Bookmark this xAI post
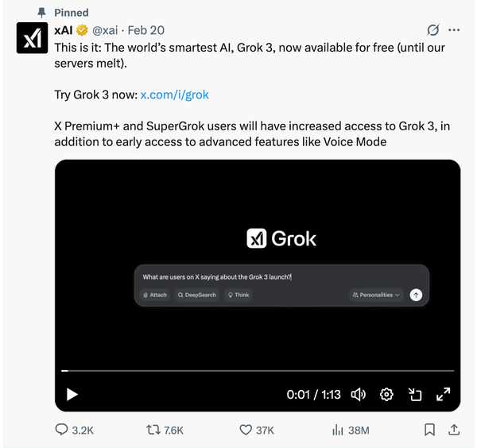 [x=429, y=430]
